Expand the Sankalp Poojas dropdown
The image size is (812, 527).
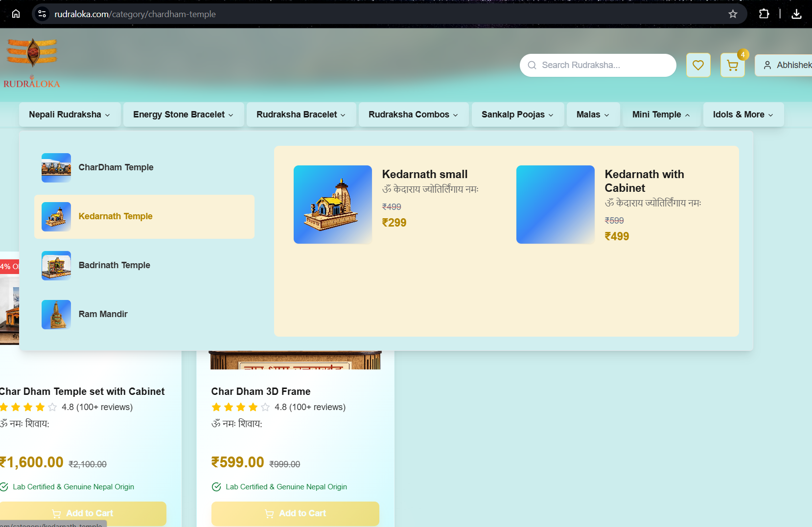[518, 115]
